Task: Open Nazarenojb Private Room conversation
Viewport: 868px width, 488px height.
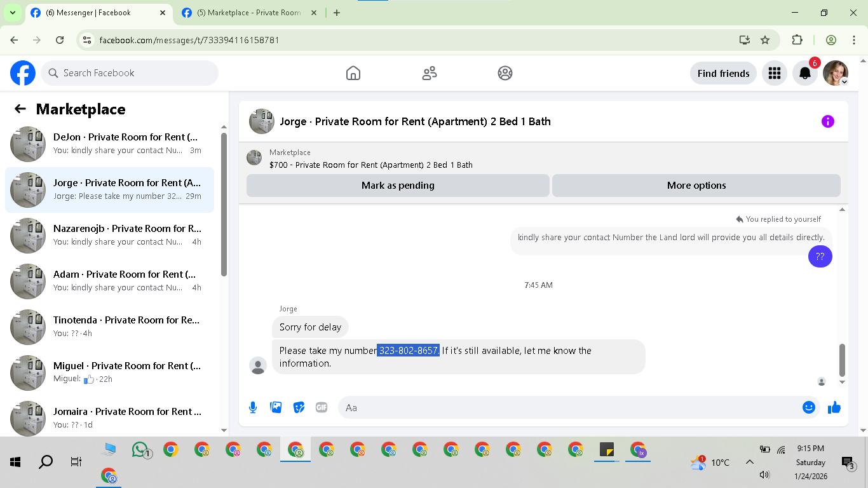Action: [x=109, y=235]
